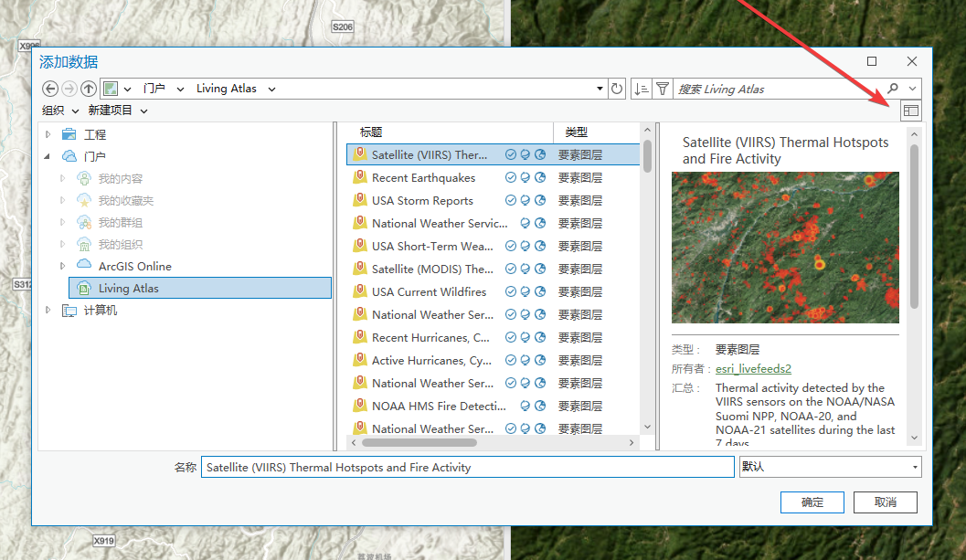
Task: Click the globe badge on NOAA HMS Fire Detecti...
Action: click(x=540, y=406)
